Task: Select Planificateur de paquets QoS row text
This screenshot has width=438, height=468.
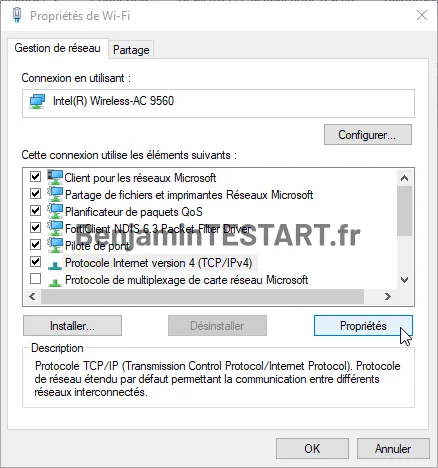Action: [133, 212]
